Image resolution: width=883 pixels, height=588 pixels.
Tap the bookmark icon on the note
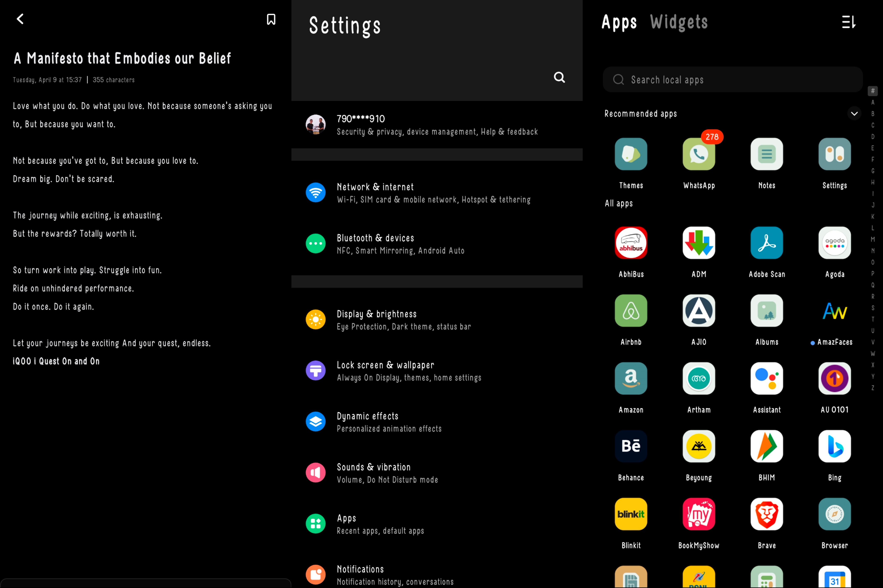pos(271,20)
